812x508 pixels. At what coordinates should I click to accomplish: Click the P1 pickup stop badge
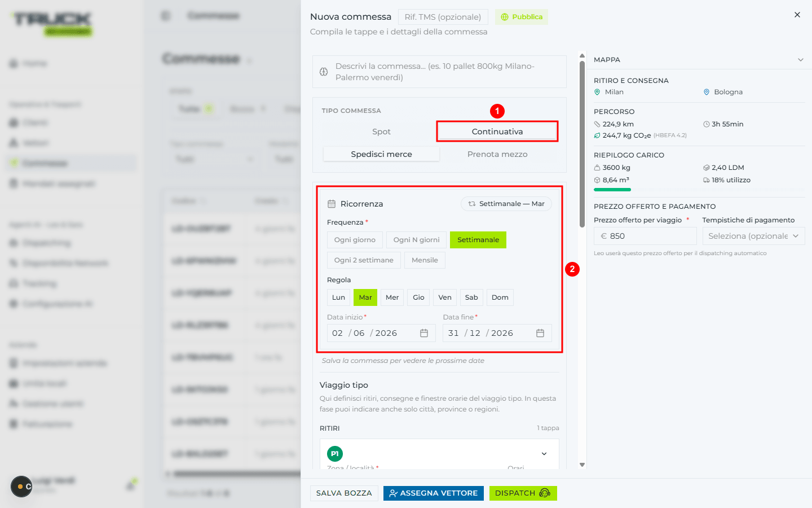pyautogui.click(x=335, y=454)
